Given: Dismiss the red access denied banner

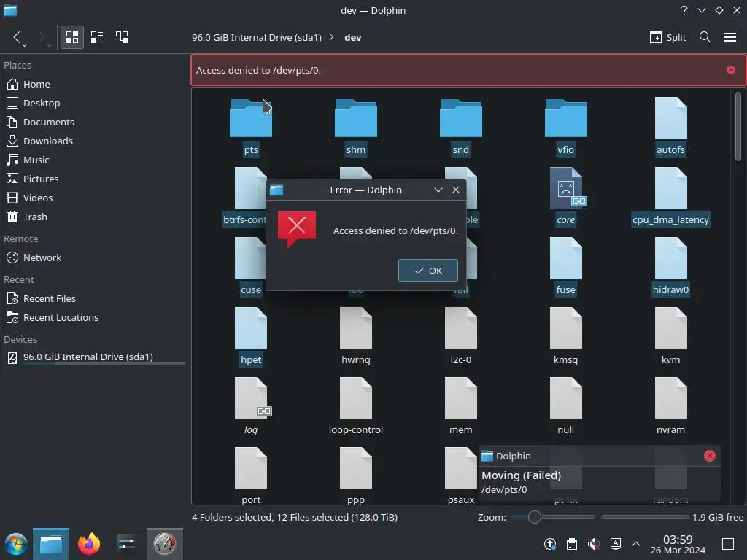Looking at the screenshot, I should [x=731, y=70].
